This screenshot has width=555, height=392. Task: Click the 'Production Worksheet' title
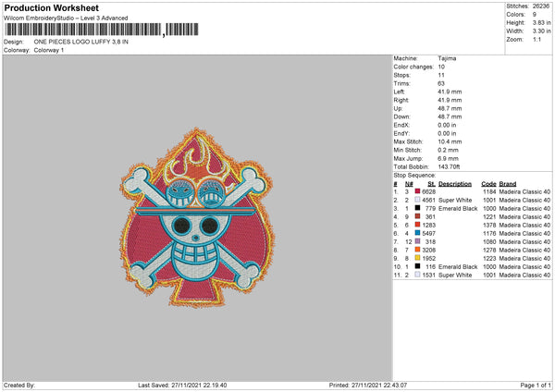tap(51, 7)
